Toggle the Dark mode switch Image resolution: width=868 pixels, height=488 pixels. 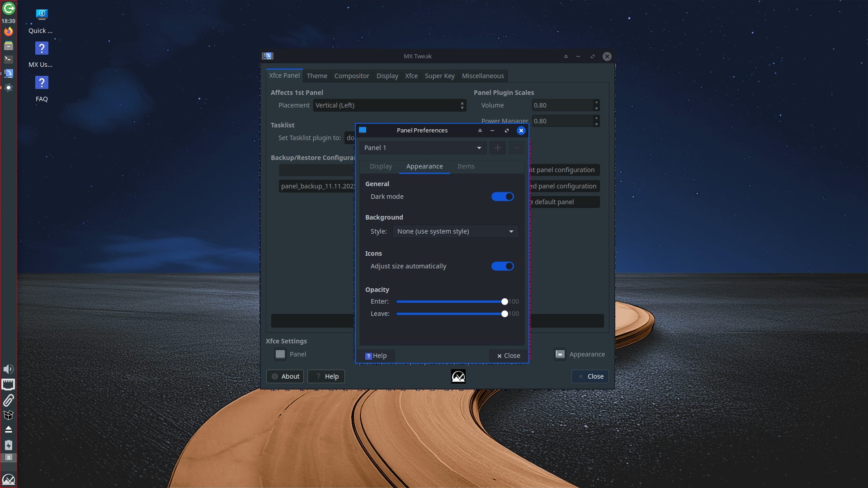(x=503, y=197)
